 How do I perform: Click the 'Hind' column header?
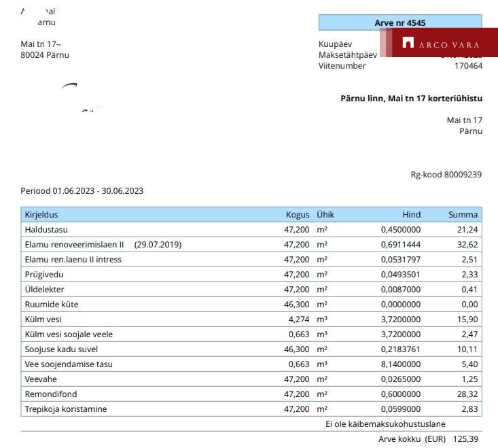411,214
